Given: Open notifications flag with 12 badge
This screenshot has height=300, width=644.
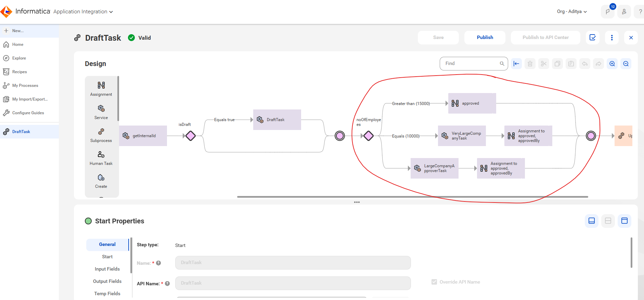Looking at the screenshot, I should coord(608,12).
